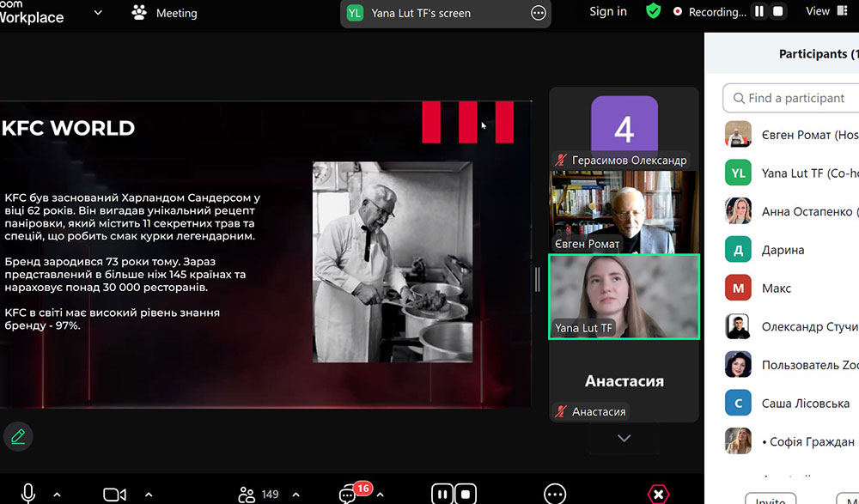Select Олександр Стучи in participants list
The width and height of the screenshot is (859, 504).
coord(790,326)
